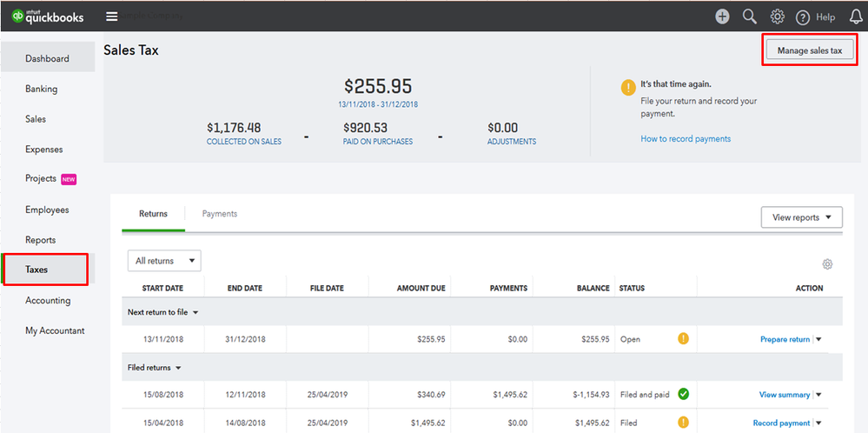Viewport: 868px width, 433px height.
Task: Open the All returns filter dropdown
Action: tap(164, 261)
